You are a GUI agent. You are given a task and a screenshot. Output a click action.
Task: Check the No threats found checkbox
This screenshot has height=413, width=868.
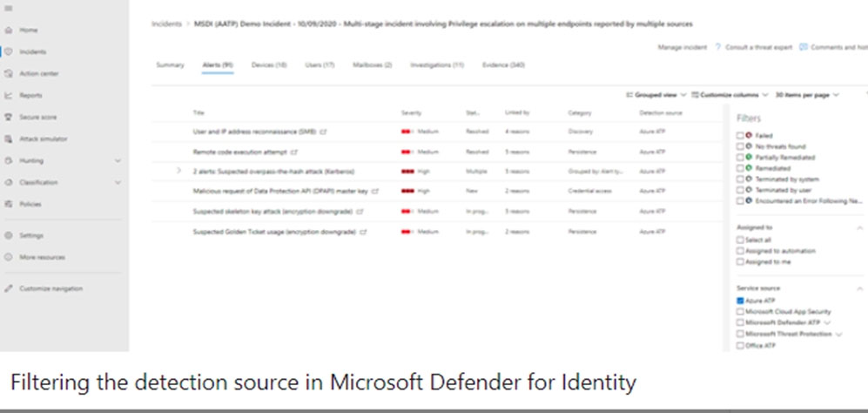tap(740, 146)
